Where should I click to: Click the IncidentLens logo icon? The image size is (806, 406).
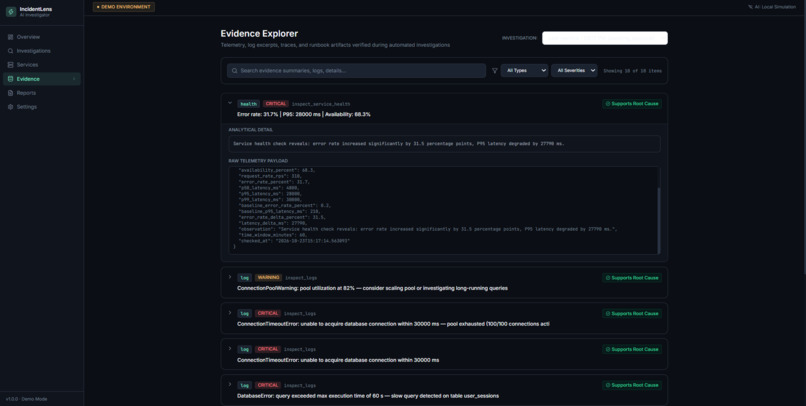tap(11, 12)
